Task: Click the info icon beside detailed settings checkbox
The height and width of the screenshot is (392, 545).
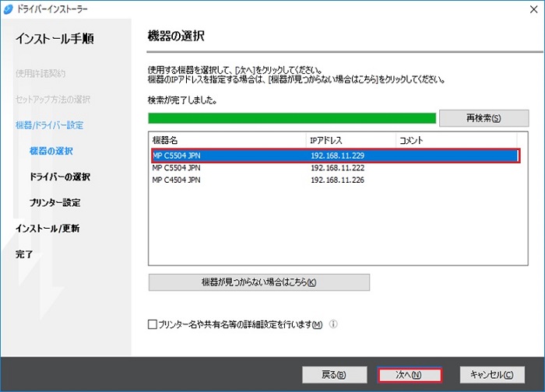Action: click(333, 324)
